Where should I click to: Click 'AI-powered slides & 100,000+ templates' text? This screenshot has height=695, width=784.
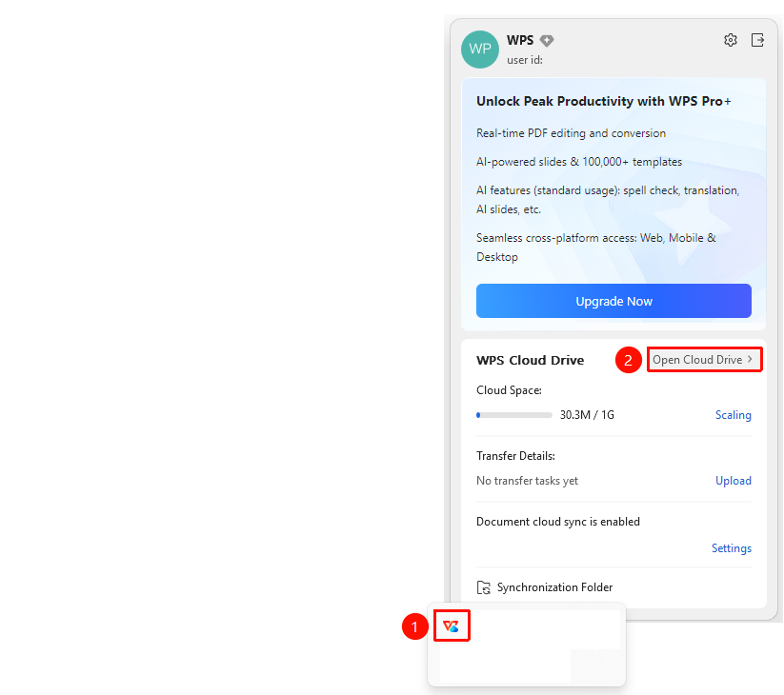coord(579,162)
